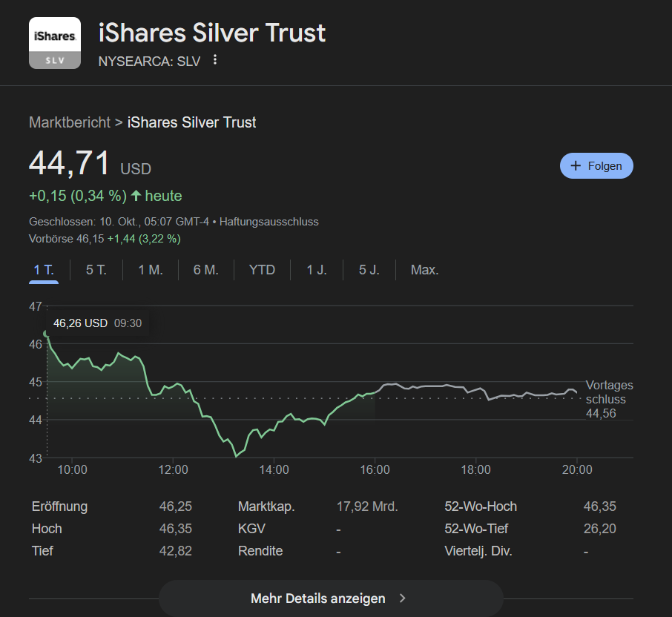Click the KGV label
This screenshot has width=672, height=617.
[x=251, y=529]
